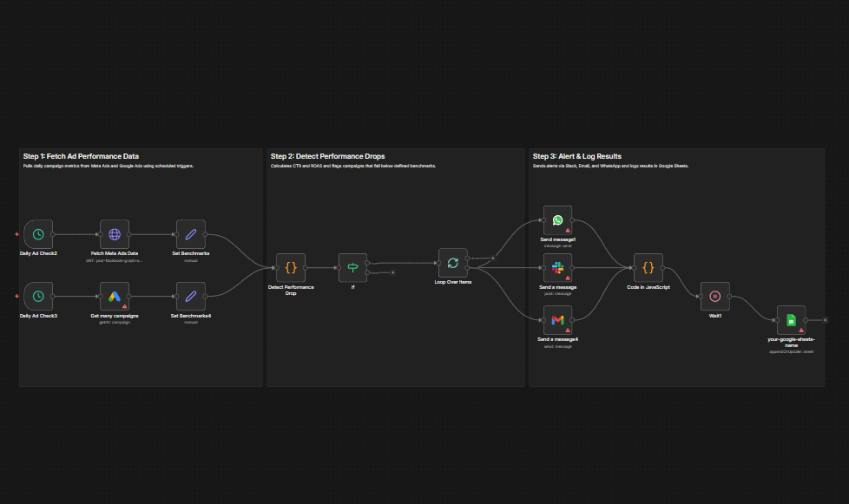Click the Step 1: Fetch Ad Performance Data heading
The height and width of the screenshot is (504, 849).
(81, 156)
